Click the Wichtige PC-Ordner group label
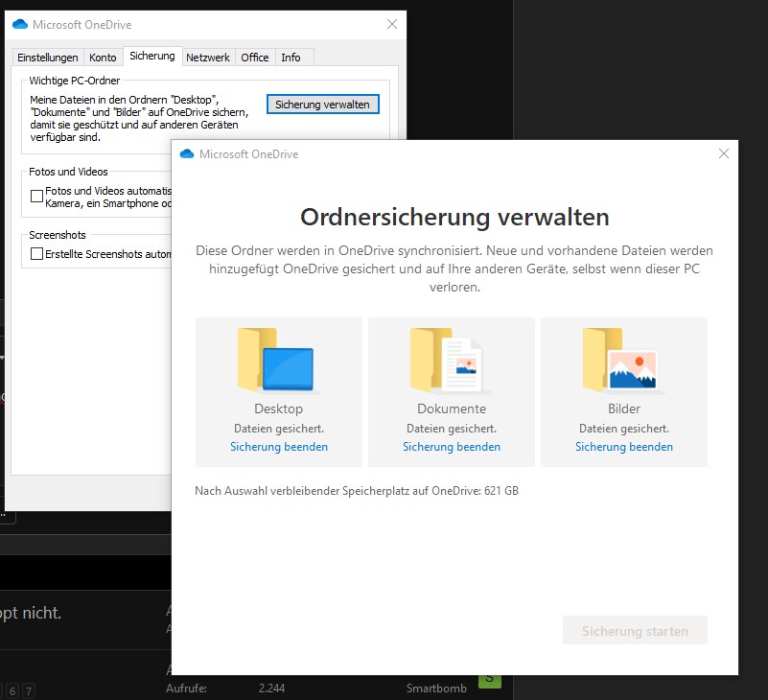The width and height of the screenshot is (768, 700). pos(75,81)
